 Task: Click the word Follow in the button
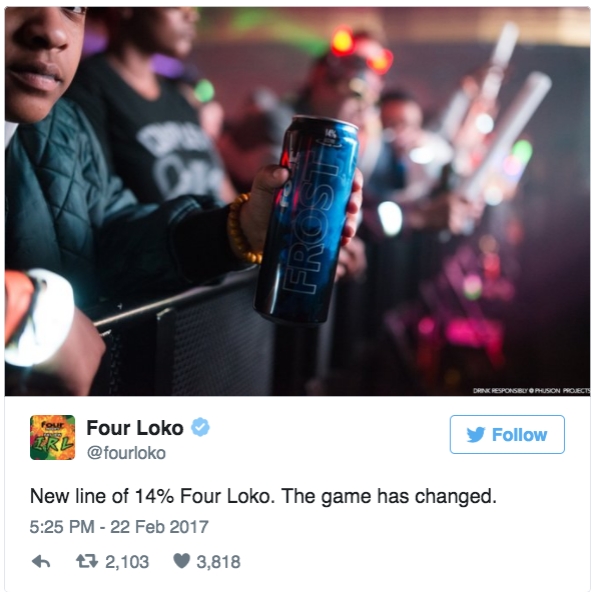click(519, 435)
